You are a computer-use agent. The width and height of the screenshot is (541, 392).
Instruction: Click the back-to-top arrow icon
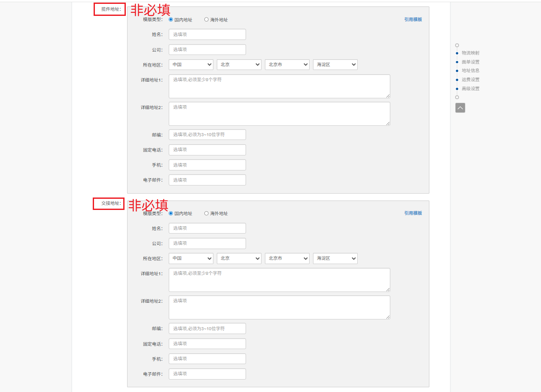460,108
